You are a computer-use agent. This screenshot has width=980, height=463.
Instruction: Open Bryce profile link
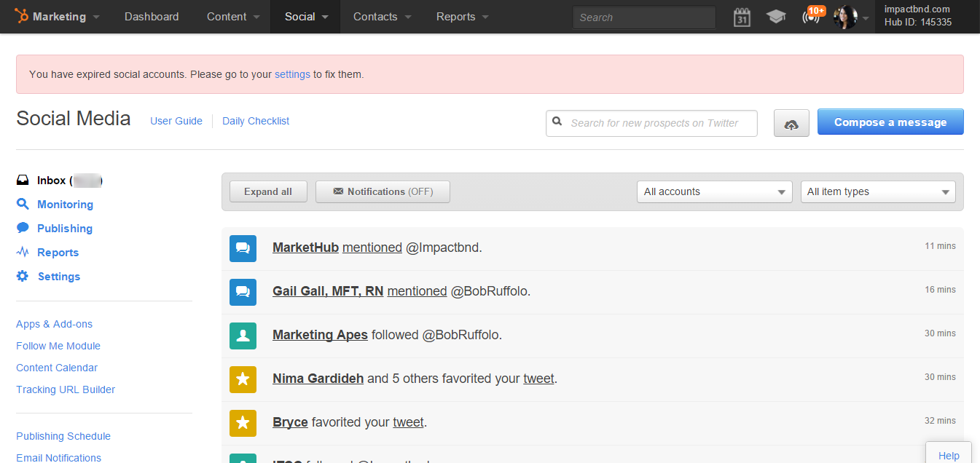pos(290,422)
